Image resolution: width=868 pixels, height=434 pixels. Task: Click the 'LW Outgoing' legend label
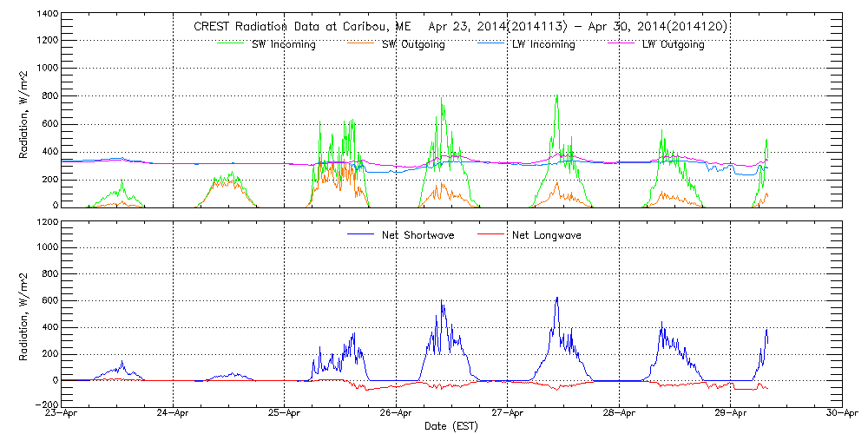tap(673, 44)
